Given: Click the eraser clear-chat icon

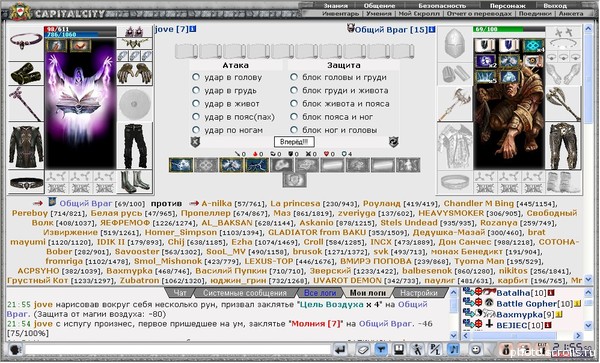Looking at the screenshot, I should click(362, 350).
